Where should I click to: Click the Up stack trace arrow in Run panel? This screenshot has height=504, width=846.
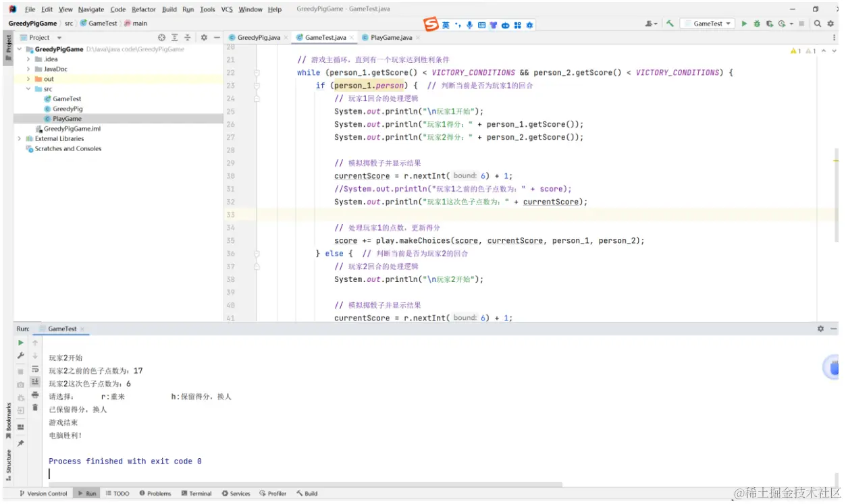[35, 343]
